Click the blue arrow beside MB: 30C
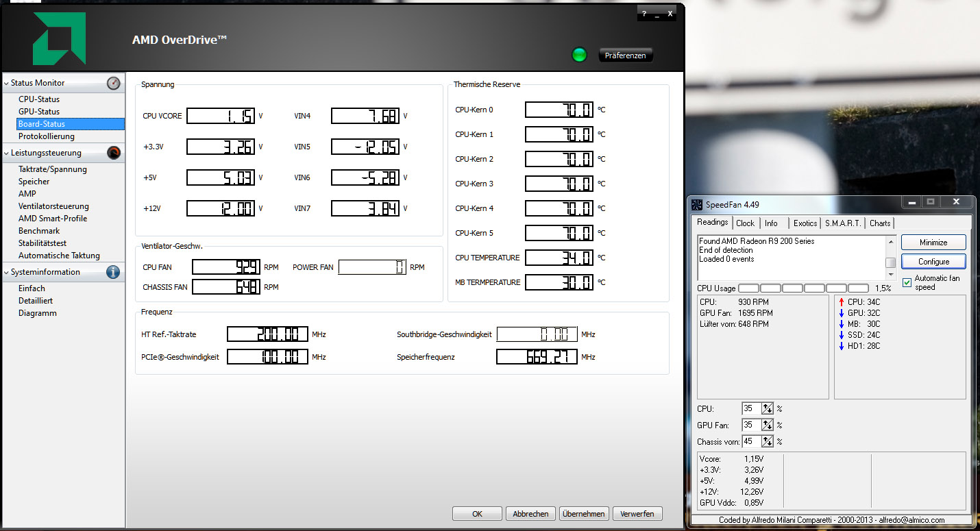 (842, 324)
